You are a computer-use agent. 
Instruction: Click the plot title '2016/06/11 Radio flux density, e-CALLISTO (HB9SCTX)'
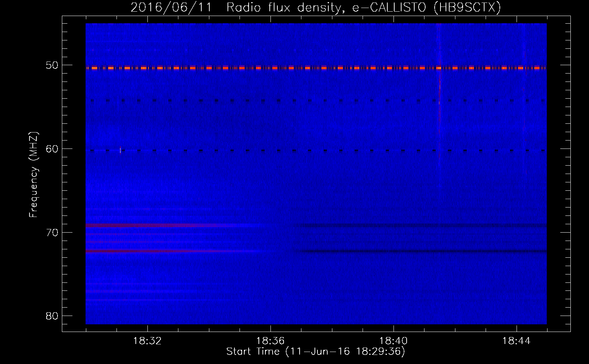pos(316,7)
